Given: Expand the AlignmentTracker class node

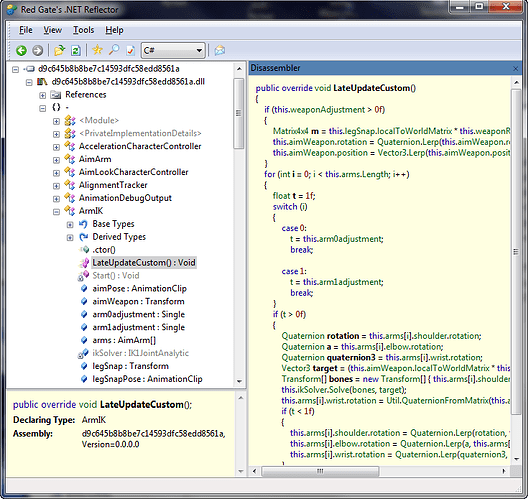Looking at the screenshot, I should click(56, 186).
